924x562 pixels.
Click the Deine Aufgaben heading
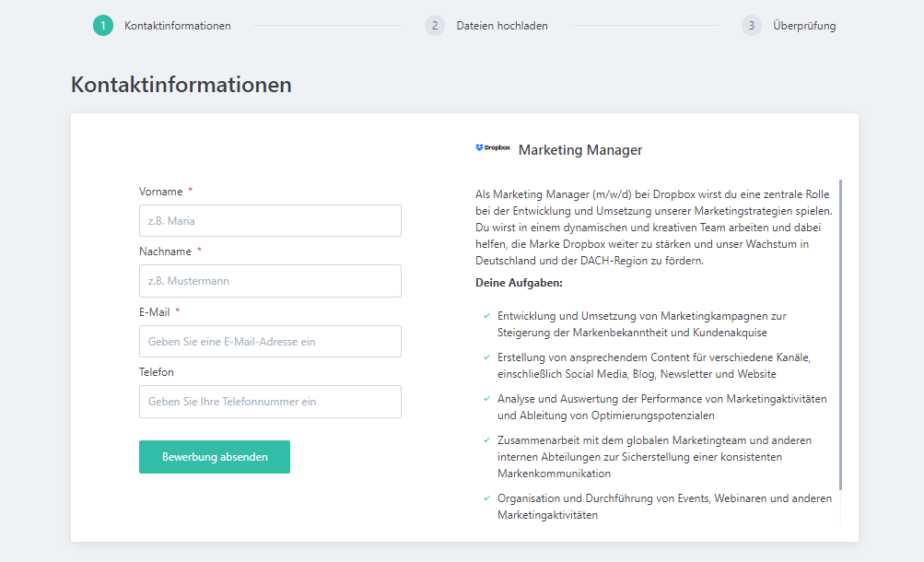click(x=520, y=283)
